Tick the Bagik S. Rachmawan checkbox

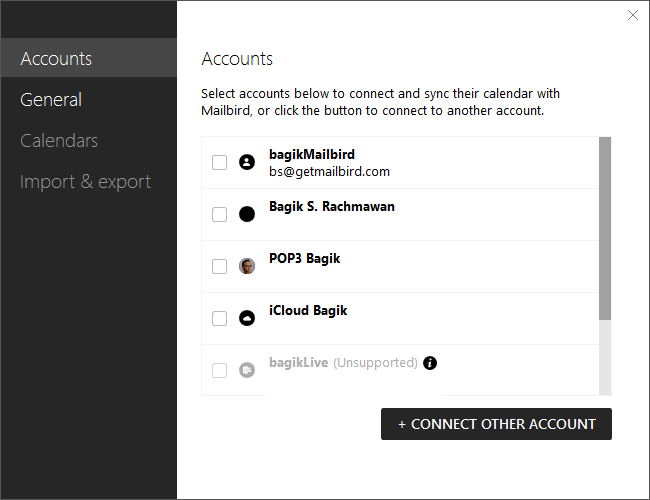(219, 214)
